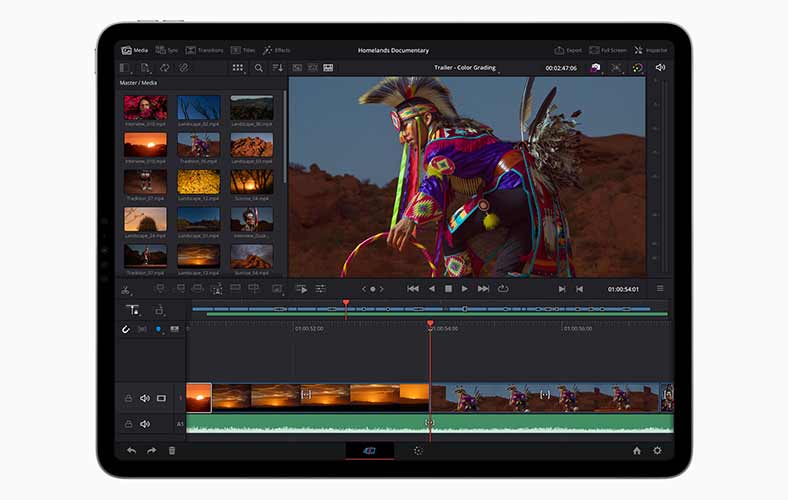Viewport: 788px width, 500px height.
Task: Open the Effects tab
Action: click(276, 50)
